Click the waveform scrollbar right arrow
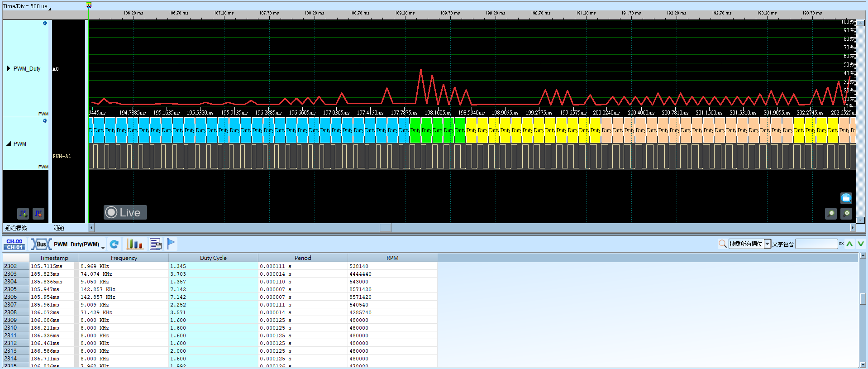868x369 pixels. [x=853, y=228]
